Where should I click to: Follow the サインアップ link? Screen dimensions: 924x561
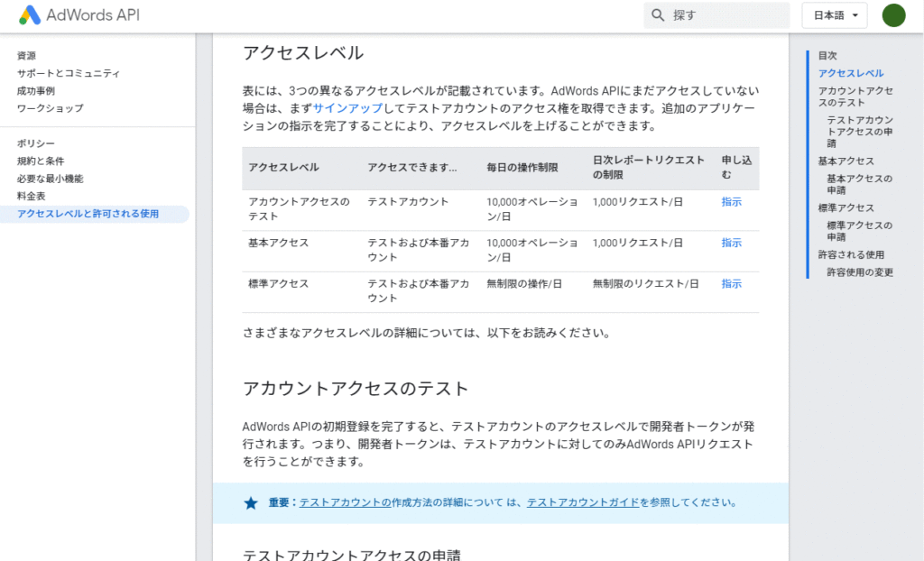347,108
